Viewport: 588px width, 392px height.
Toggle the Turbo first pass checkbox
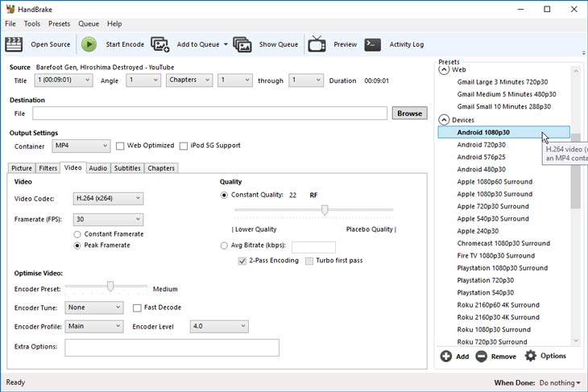309,261
